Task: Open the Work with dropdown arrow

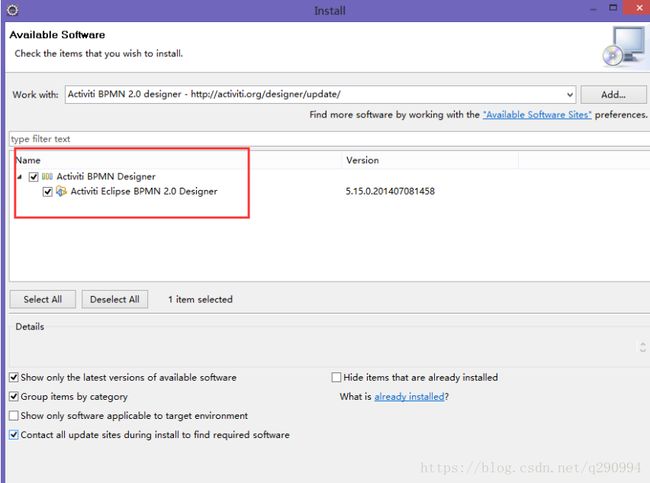Action: point(570,95)
